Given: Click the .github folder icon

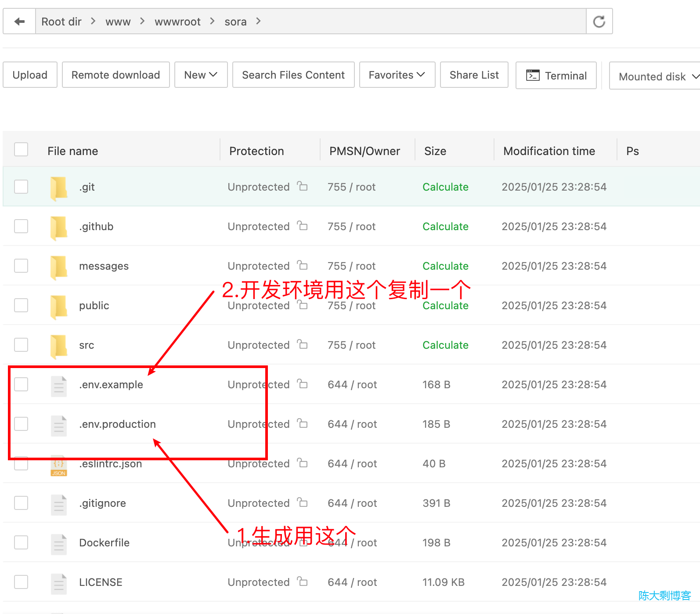Looking at the screenshot, I should point(59,228).
